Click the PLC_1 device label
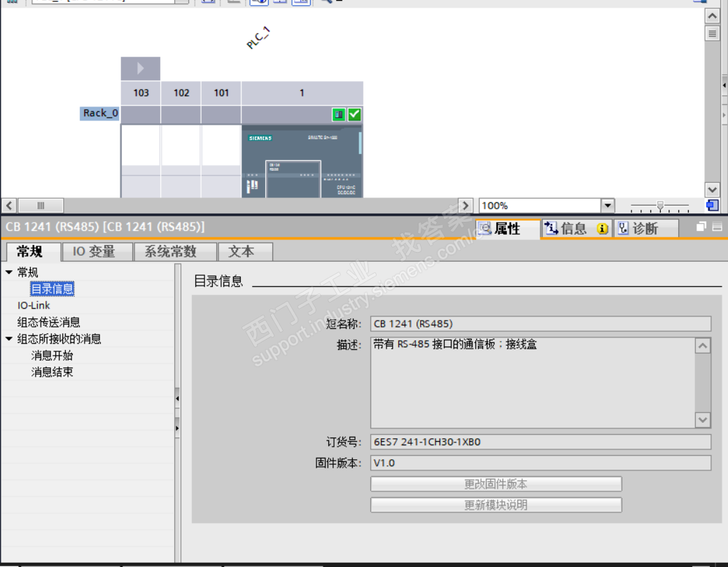Viewport: 728px width, 567px height. point(258,38)
